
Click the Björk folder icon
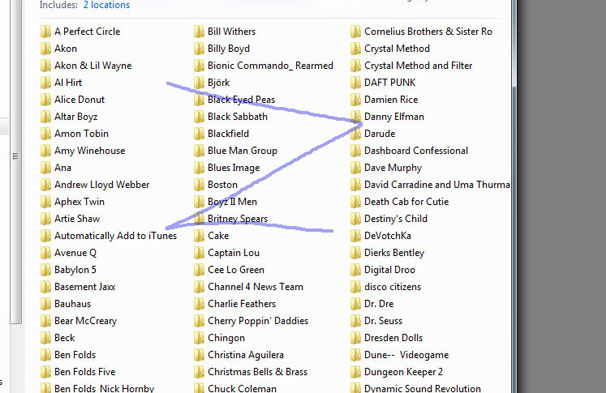click(x=199, y=82)
